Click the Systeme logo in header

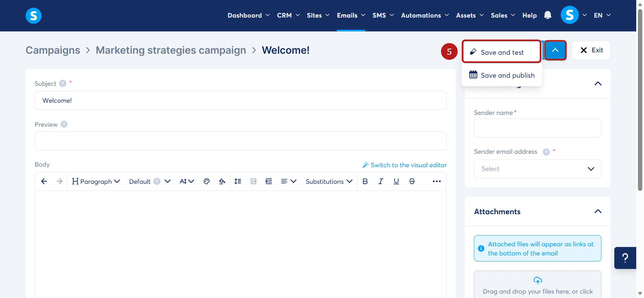[33, 16]
